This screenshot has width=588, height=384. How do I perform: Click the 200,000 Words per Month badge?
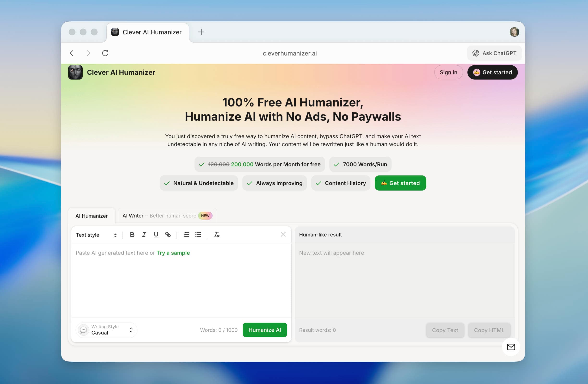tap(260, 164)
